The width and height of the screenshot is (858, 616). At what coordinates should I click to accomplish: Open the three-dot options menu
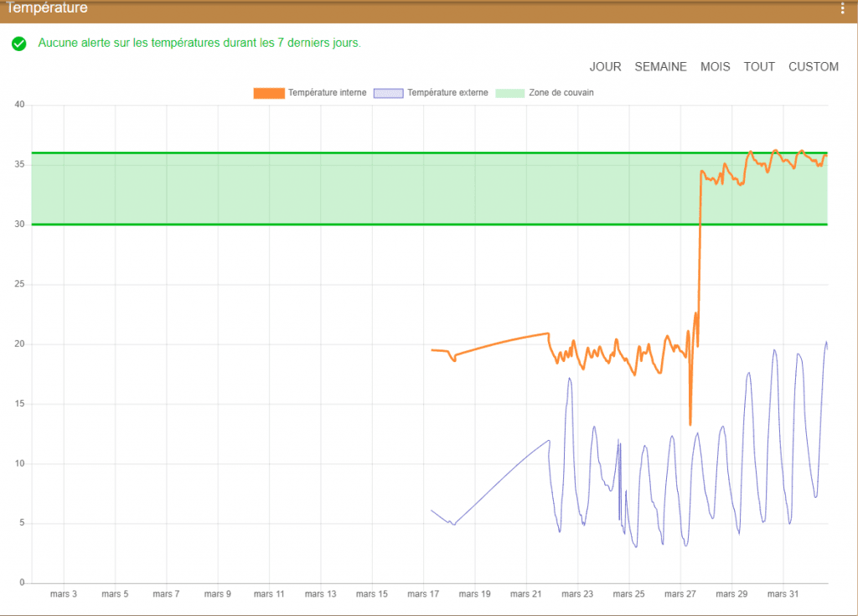pos(842,8)
